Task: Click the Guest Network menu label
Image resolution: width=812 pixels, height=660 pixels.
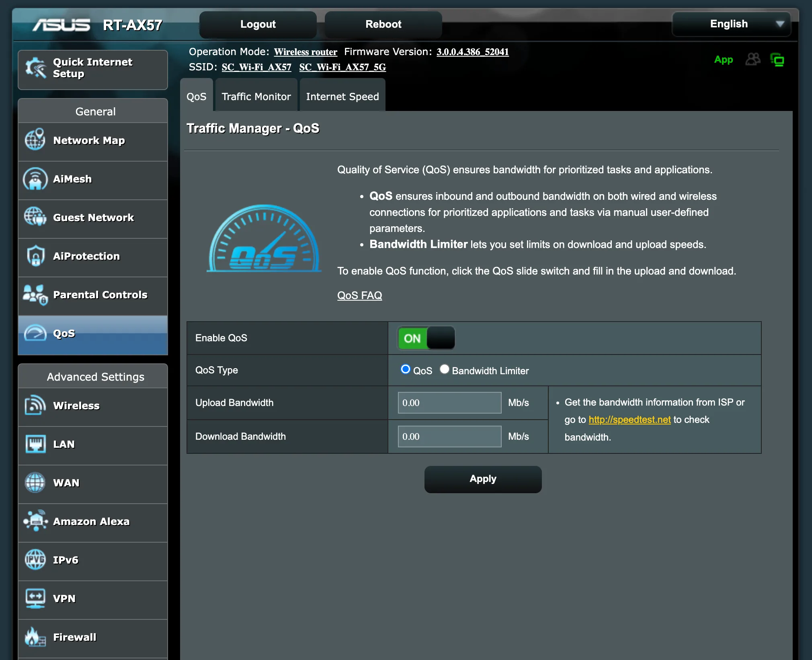Action: click(x=93, y=217)
